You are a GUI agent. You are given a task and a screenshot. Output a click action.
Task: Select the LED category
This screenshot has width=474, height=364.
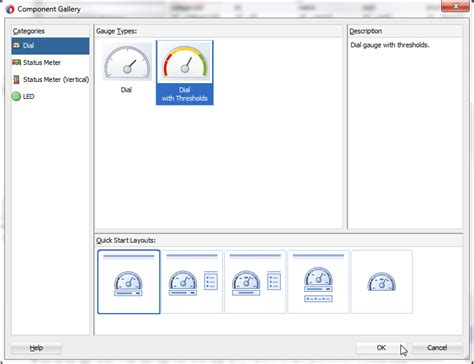(x=50, y=96)
